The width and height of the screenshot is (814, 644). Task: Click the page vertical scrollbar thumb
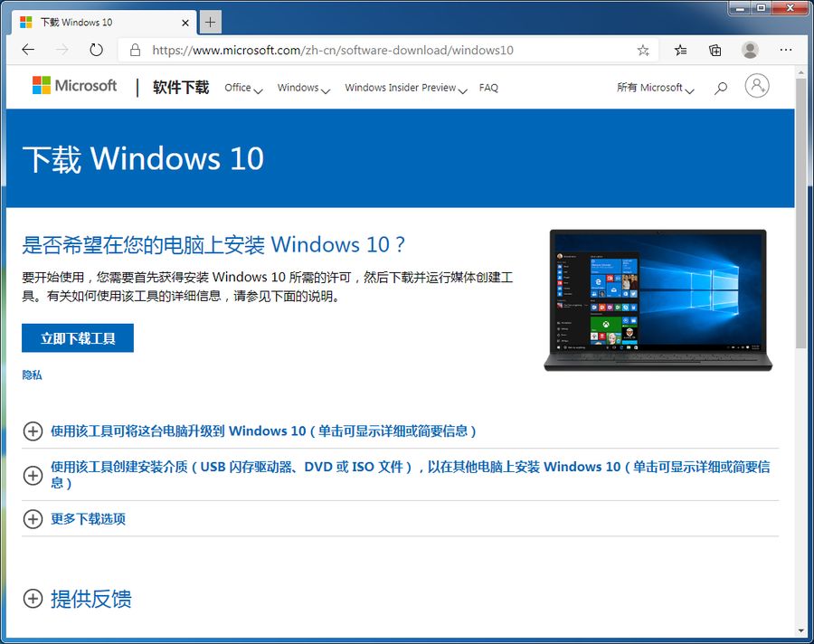pos(801,213)
